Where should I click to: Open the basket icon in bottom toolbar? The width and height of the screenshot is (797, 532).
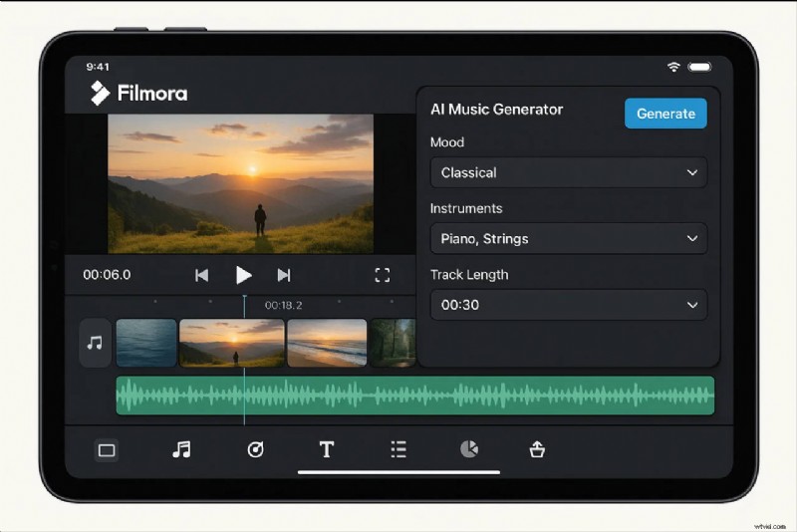click(x=537, y=450)
